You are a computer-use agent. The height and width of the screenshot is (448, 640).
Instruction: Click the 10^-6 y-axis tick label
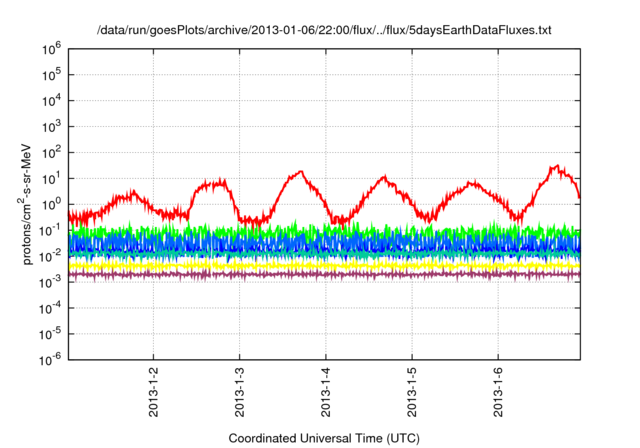point(51,360)
